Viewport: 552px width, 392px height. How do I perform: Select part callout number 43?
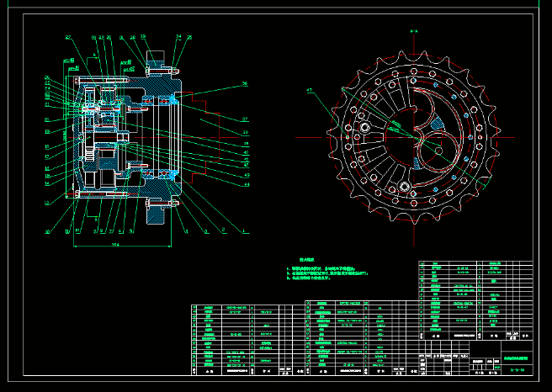[x=247, y=175]
